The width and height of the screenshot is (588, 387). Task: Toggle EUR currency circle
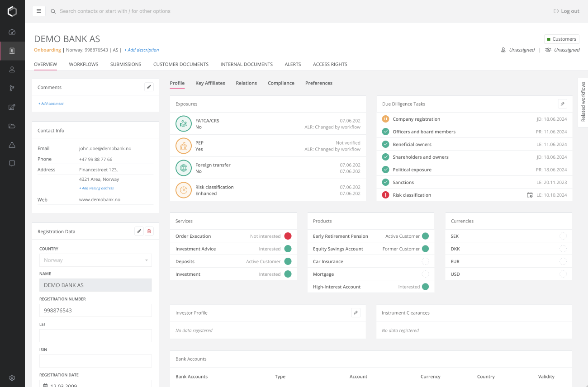[x=563, y=261]
